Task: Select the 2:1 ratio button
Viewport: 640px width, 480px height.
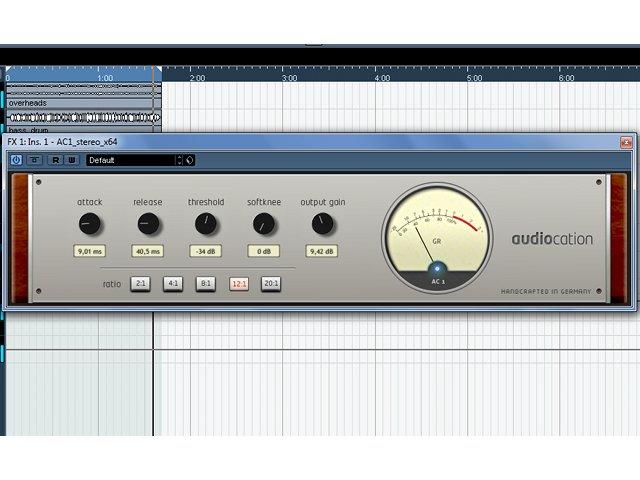Action: 140,283
